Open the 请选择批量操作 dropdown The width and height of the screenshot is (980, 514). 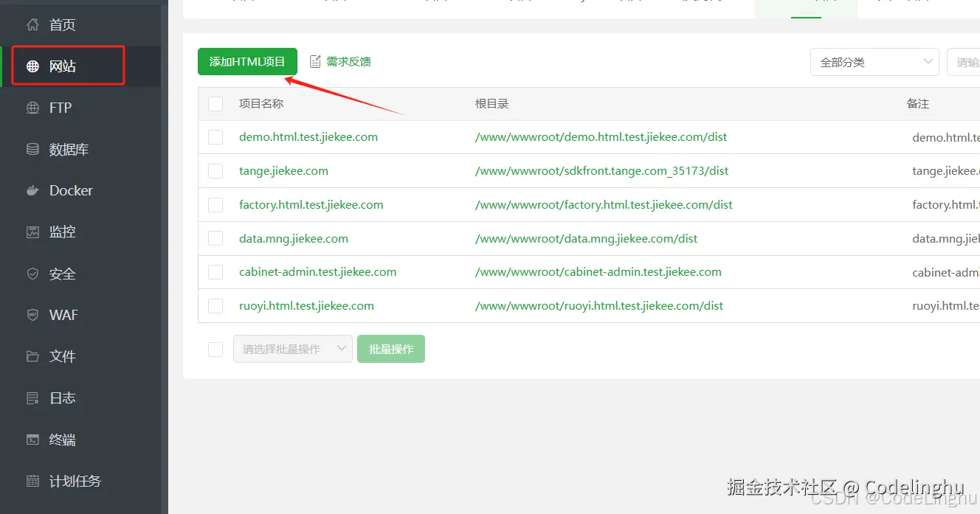(293, 349)
